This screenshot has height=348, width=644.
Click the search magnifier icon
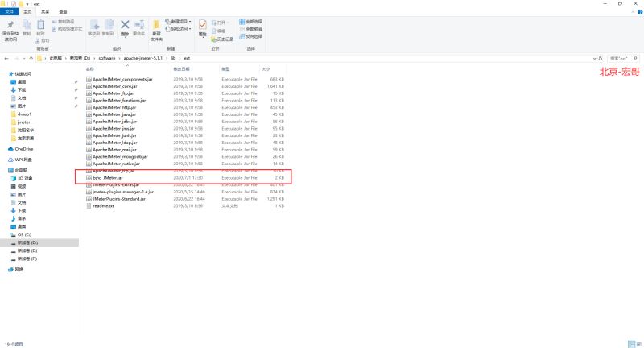click(635, 58)
